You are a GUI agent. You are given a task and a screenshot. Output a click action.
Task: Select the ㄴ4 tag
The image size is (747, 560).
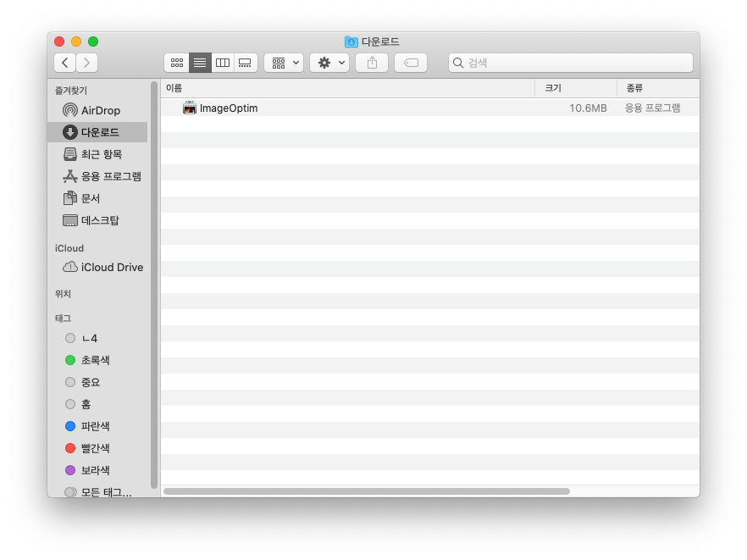pos(97,338)
